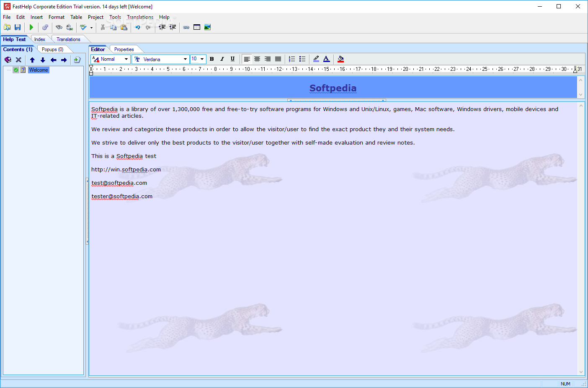Pick background fill color bucket

click(x=340, y=59)
